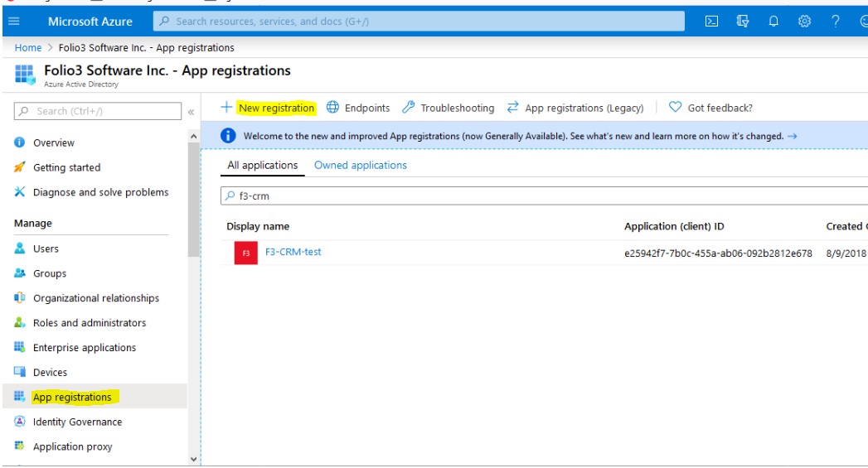Image resolution: width=868 pixels, height=468 pixels.
Task: Click the sidebar scrollbar thumb
Action: click(193, 199)
